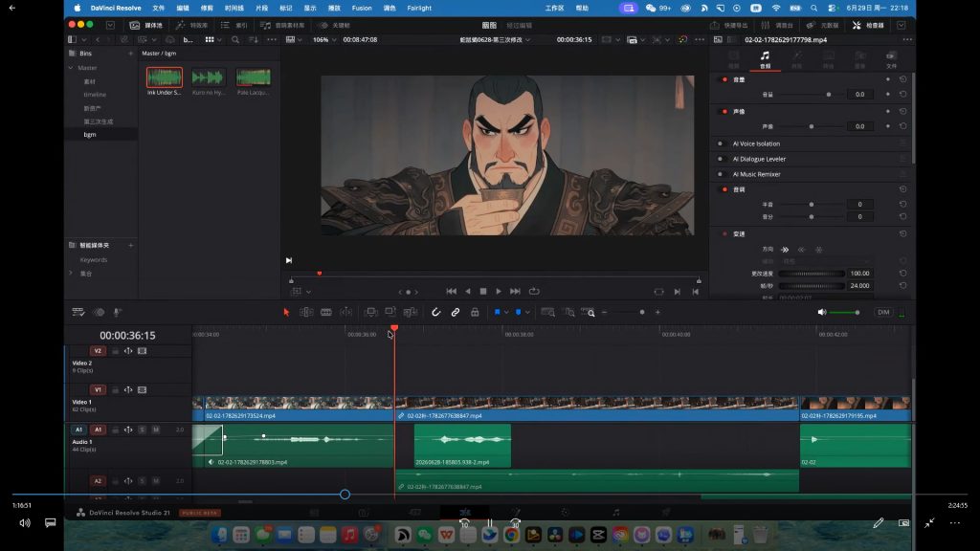980x551 pixels.
Task: Open the inspector panel button
Action: (869, 25)
